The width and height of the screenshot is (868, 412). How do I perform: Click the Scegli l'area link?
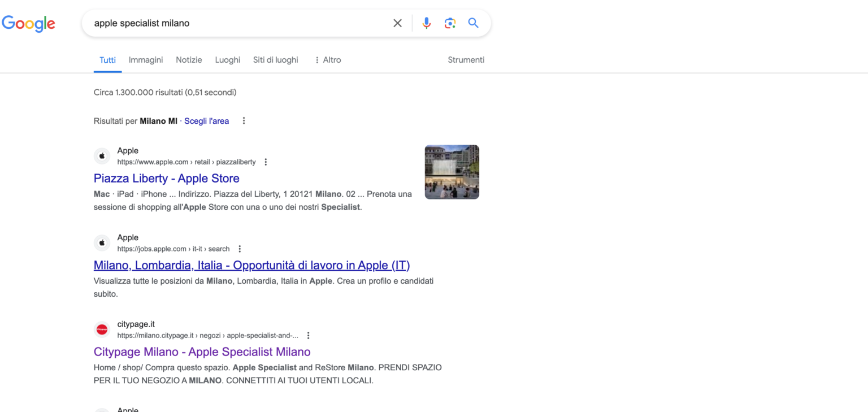[x=206, y=120]
